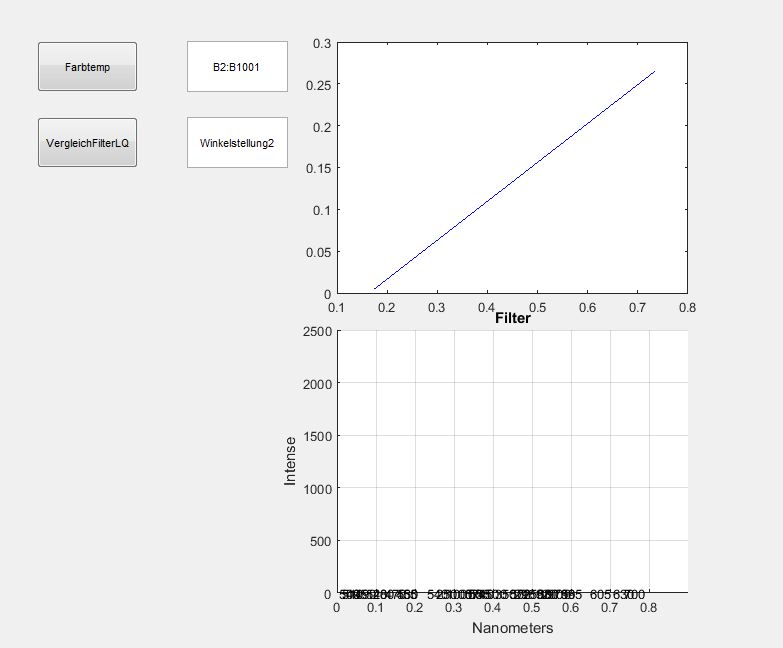Click the 2000 tick on the Intense axis
783x648 pixels.
[x=315, y=384]
